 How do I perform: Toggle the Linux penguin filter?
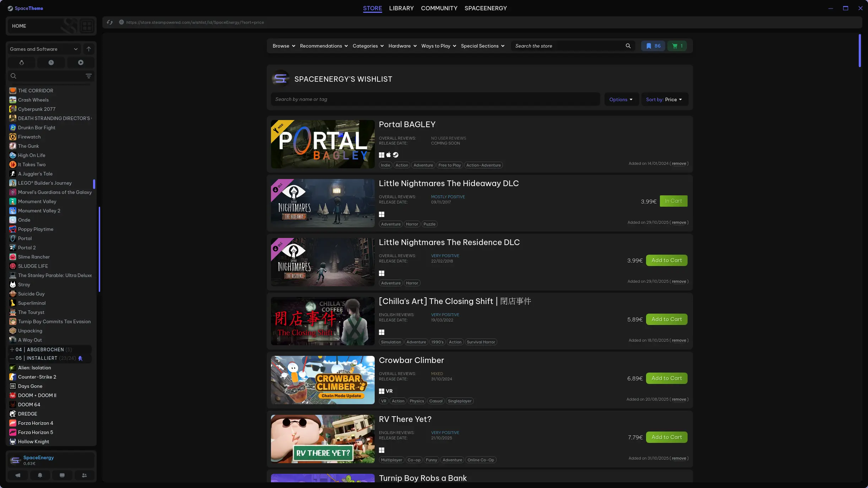(22, 63)
